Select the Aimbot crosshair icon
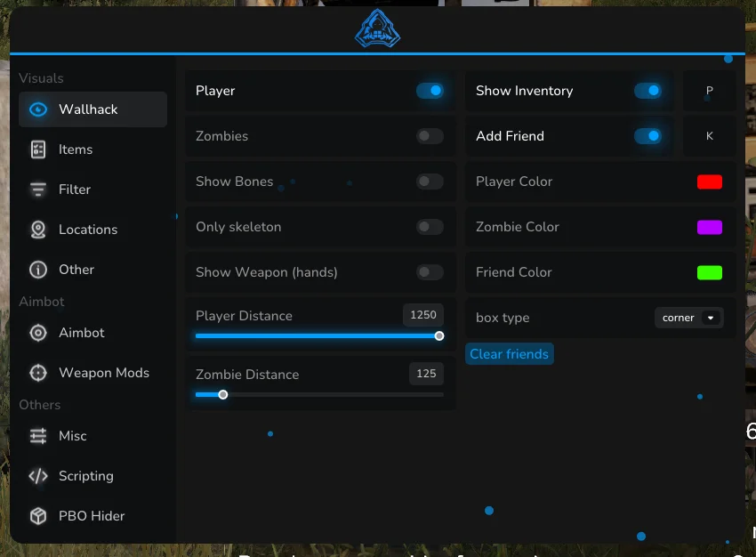 (x=36, y=332)
